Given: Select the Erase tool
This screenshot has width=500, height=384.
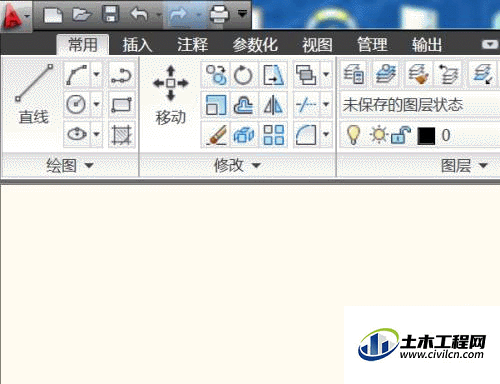Looking at the screenshot, I should pos(216,134).
